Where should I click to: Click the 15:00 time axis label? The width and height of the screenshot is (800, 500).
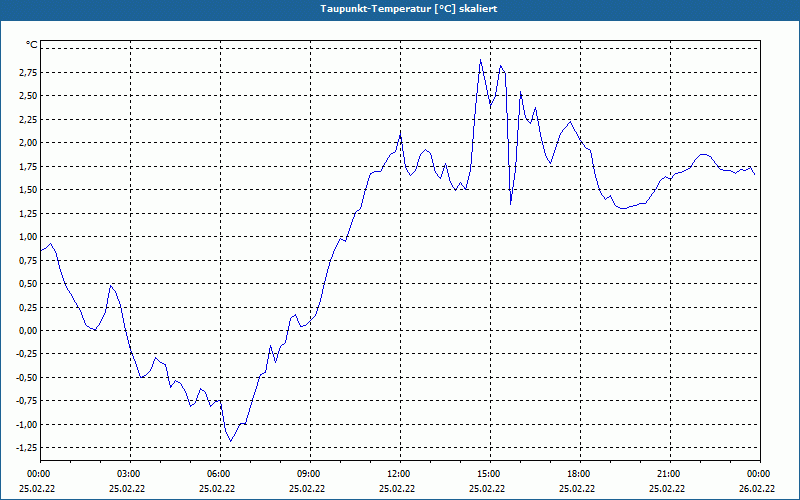[490, 474]
